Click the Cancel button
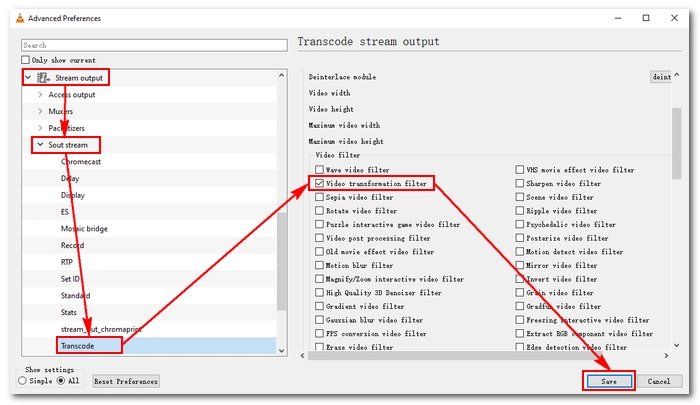The image size is (700, 405). pos(659,381)
